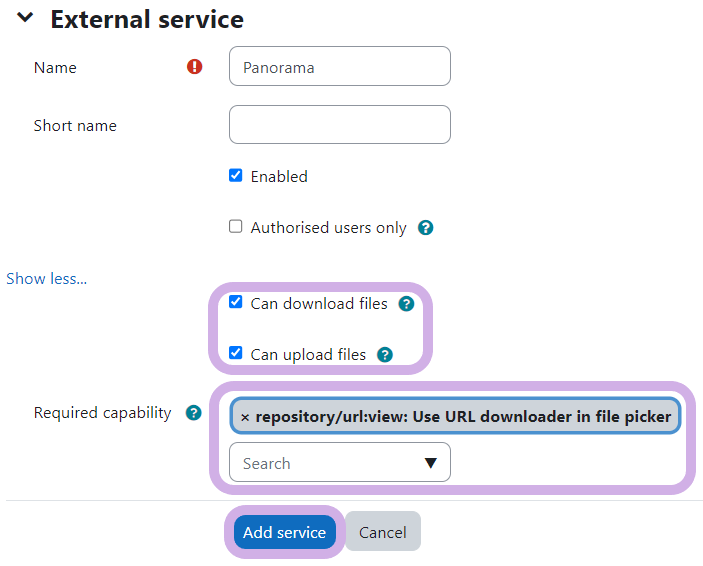Click the Show less... link
This screenshot has width=703, height=566.
tap(46, 279)
